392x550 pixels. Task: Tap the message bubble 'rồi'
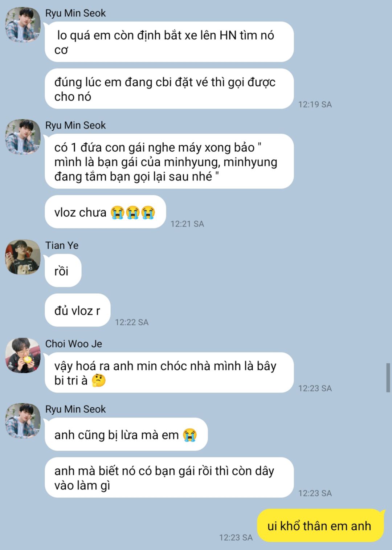click(x=63, y=271)
